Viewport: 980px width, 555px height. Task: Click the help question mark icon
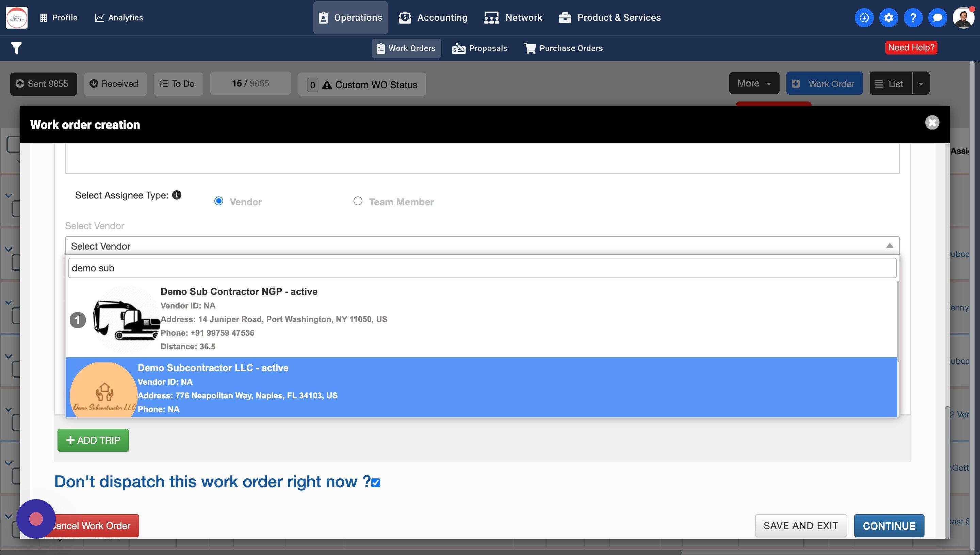(913, 17)
